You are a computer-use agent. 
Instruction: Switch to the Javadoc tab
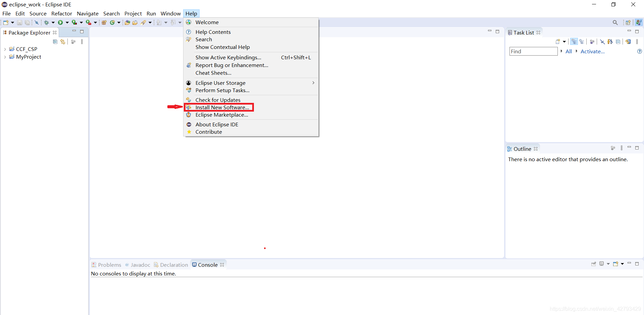point(138,265)
